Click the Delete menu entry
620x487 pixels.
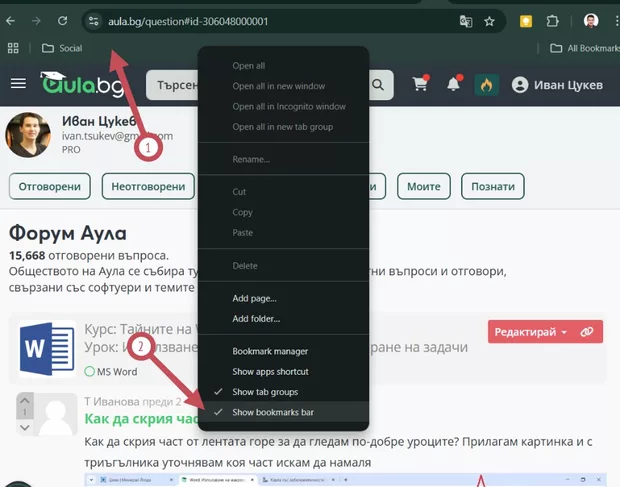click(283, 266)
